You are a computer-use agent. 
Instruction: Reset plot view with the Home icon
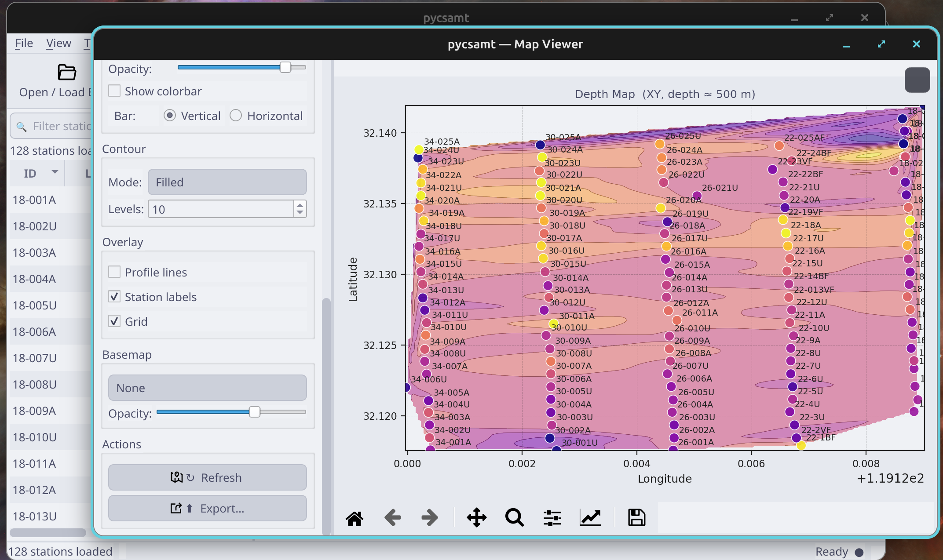[x=355, y=518]
